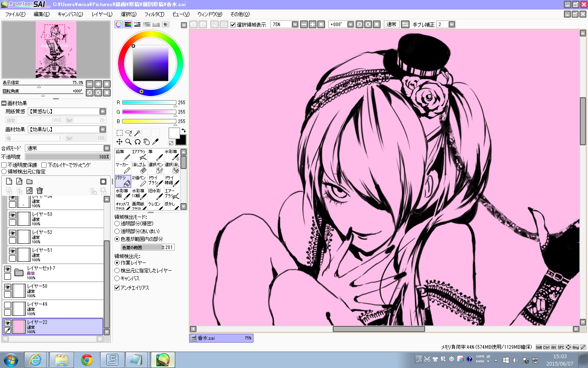The width and height of the screenshot is (588, 368).
Task: Enable 下のレイヤーでクリッピング clipping checkbox
Action: click(44, 165)
